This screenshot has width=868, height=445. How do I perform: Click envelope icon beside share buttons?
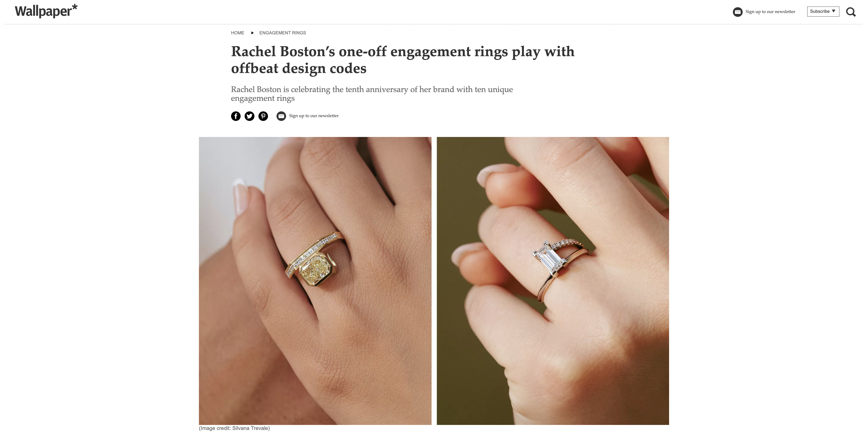point(281,116)
